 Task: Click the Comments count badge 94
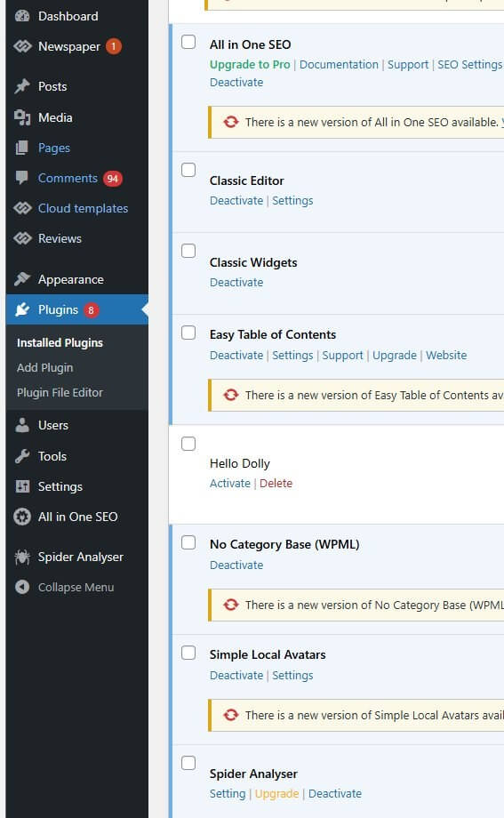tap(113, 179)
